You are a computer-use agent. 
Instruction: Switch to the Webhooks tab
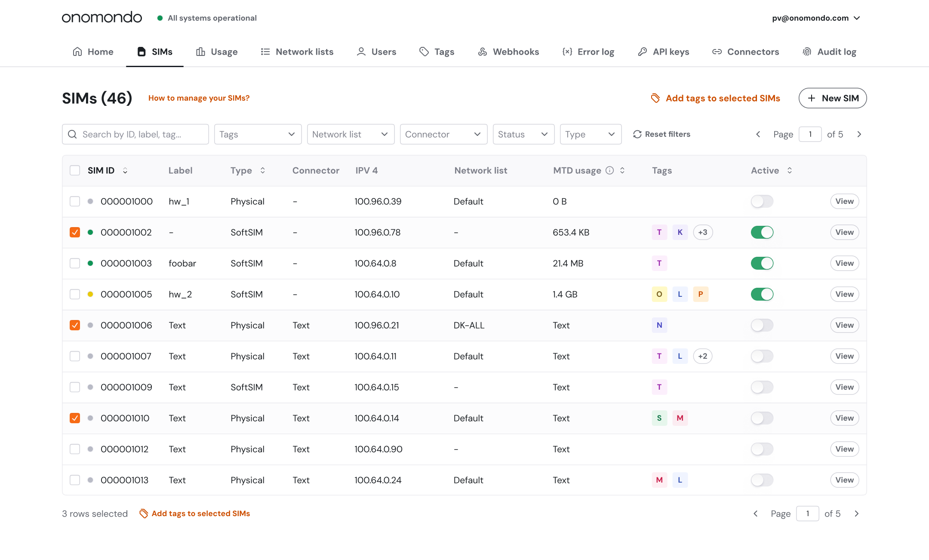tap(508, 52)
